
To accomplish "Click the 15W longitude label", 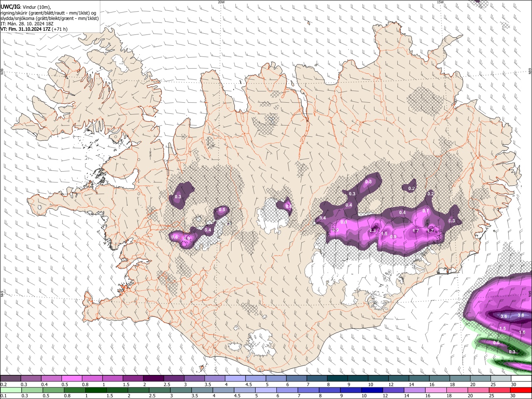I will pyautogui.click(x=440, y=2).
